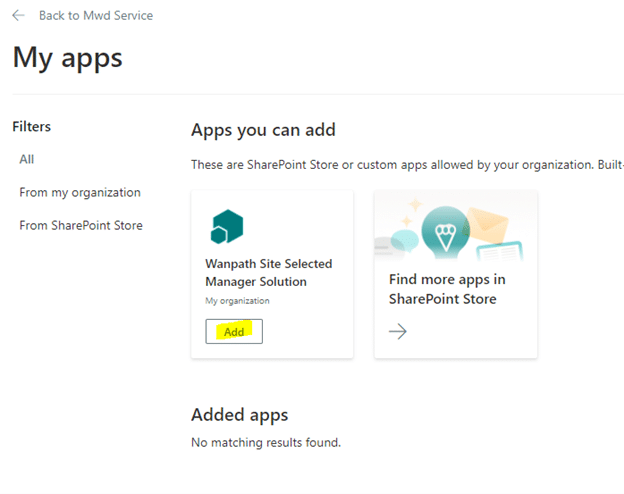Select the All filter
The width and height of the screenshot is (624, 494).
(27, 159)
